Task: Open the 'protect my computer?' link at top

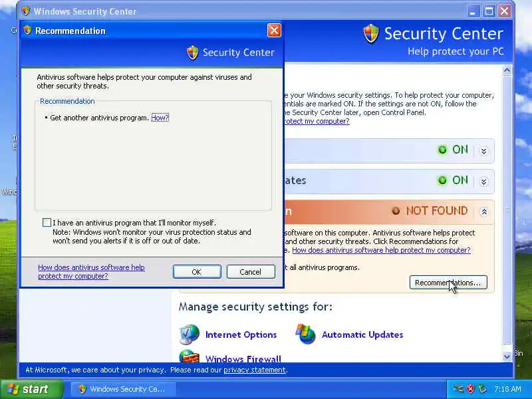Action: (x=317, y=121)
